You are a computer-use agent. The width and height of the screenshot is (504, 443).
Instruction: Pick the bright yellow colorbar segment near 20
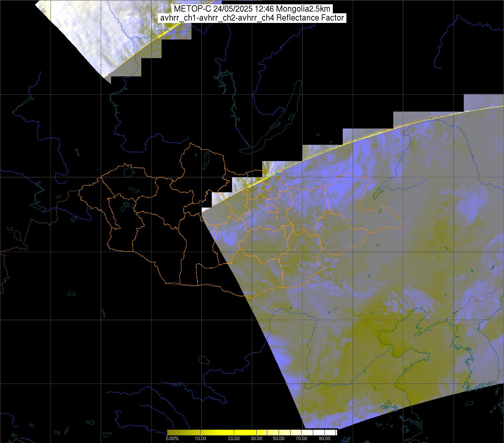point(234,432)
